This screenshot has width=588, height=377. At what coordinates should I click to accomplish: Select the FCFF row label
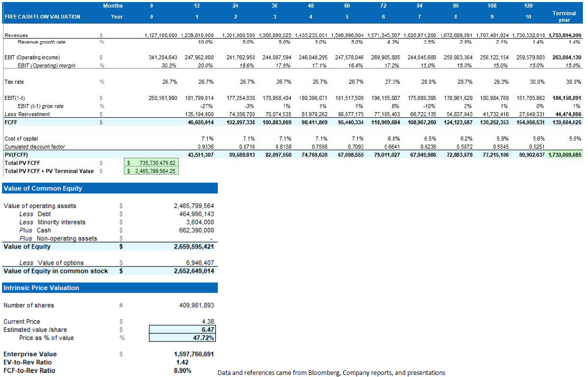click(x=11, y=123)
